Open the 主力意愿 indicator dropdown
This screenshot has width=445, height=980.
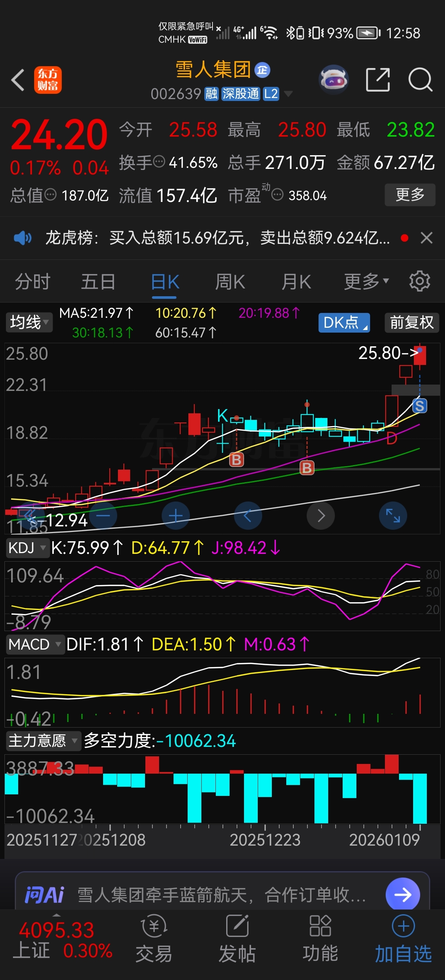[43, 741]
